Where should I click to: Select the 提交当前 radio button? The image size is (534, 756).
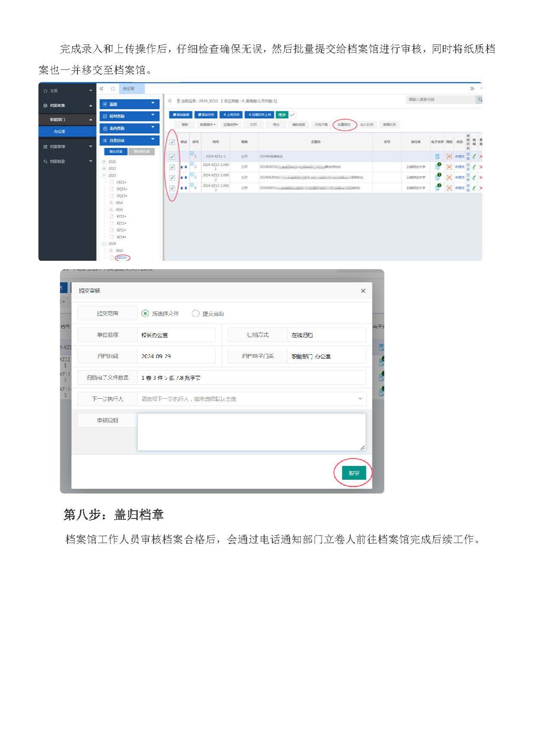[x=196, y=314]
